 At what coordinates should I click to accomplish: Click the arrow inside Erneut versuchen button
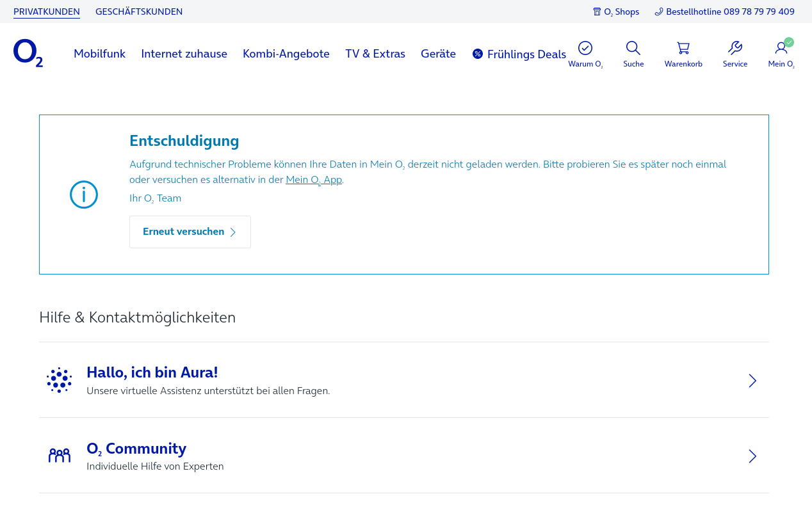coord(233,232)
